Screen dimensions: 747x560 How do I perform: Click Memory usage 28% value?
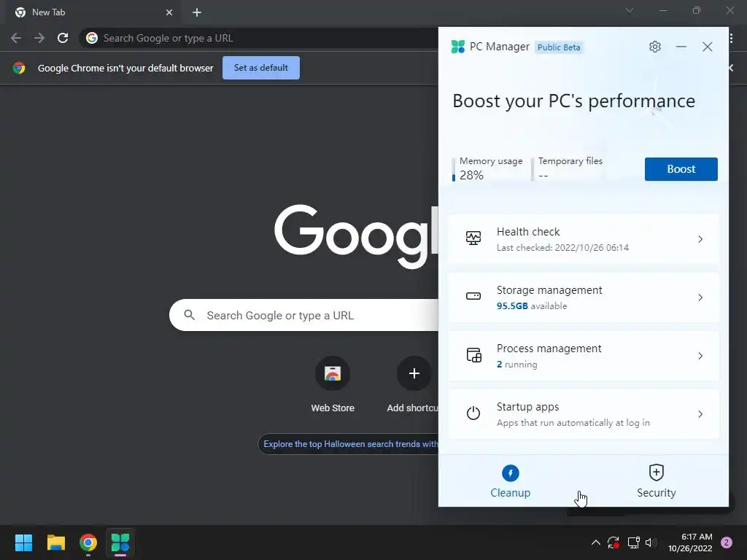[471, 175]
